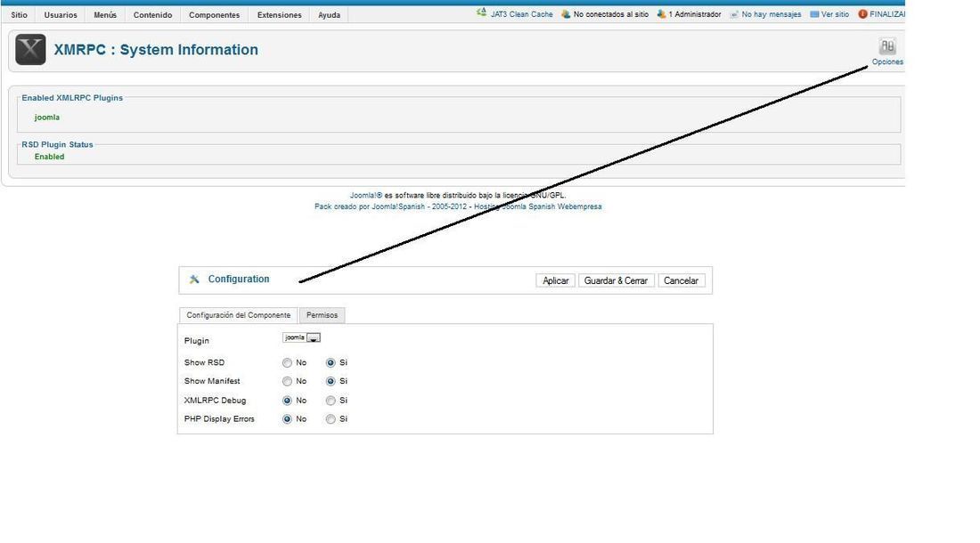Viewport: 980px width, 543px height.
Task: Open the Ayuda menu
Action: [330, 15]
